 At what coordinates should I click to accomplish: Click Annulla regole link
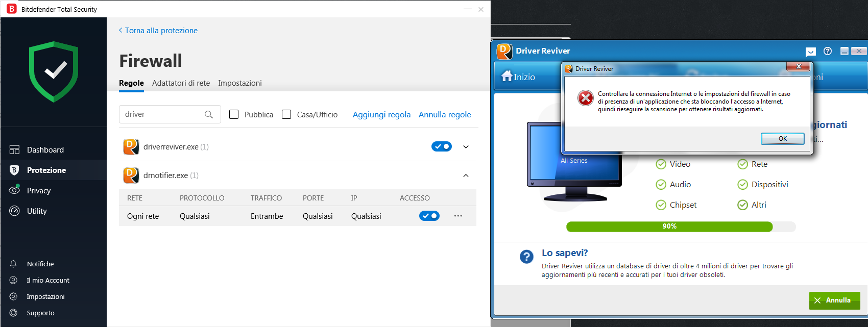[x=445, y=115]
